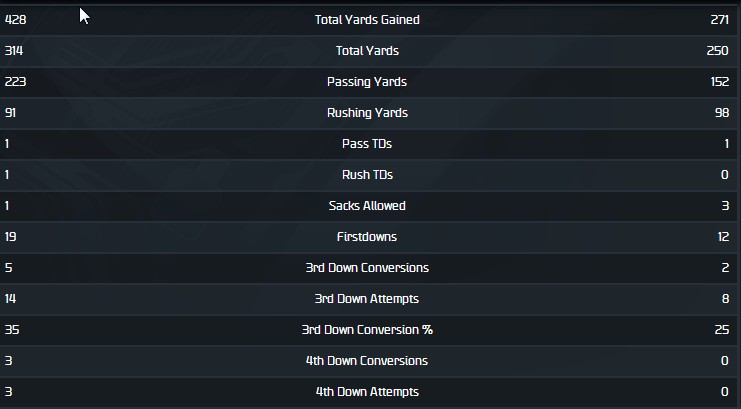Select the 3rd Down Attempts label
741x409 pixels.
click(x=367, y=298)
